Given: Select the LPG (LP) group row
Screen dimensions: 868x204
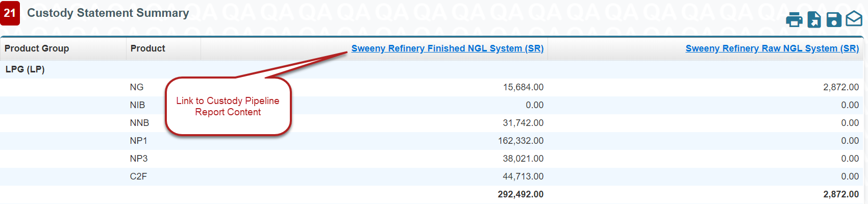Looking at the screenshot, I should pos(25,69).
